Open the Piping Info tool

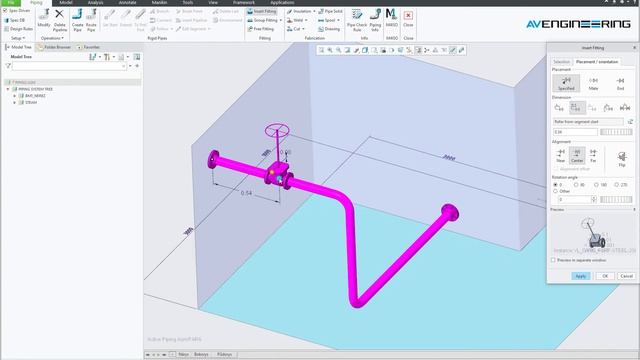(x=375, y=20)
